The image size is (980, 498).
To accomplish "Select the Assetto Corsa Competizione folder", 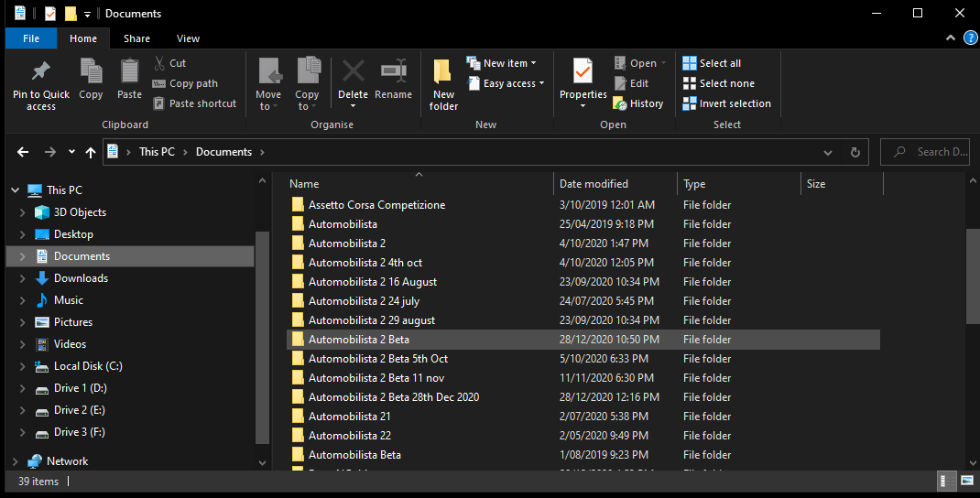I will pyautogui.click(x=376, y=205).
